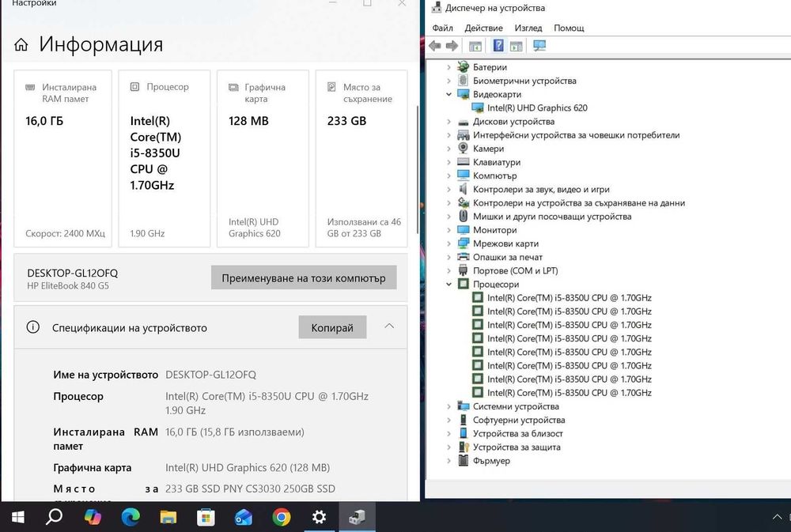The width and height of the screenshot is (791, 532).
Task: Collapse the Видеокарти node
Action: (x=448, y=94)
